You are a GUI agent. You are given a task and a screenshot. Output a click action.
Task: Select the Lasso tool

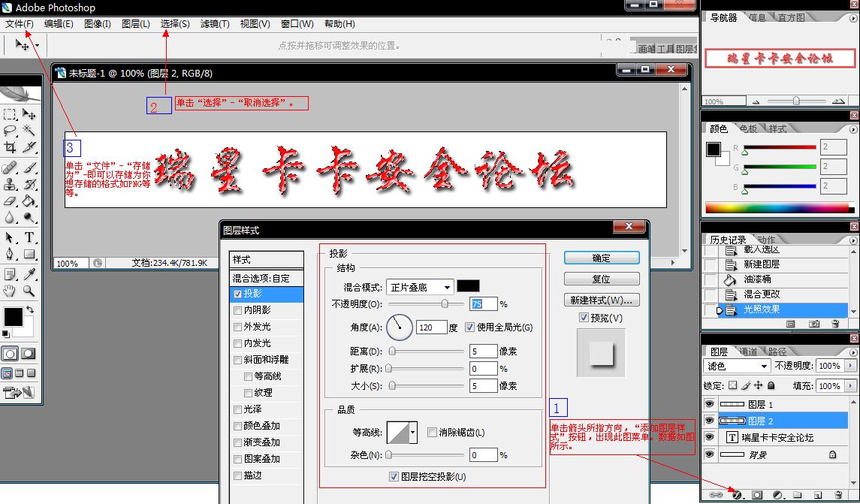pos(9,131)
